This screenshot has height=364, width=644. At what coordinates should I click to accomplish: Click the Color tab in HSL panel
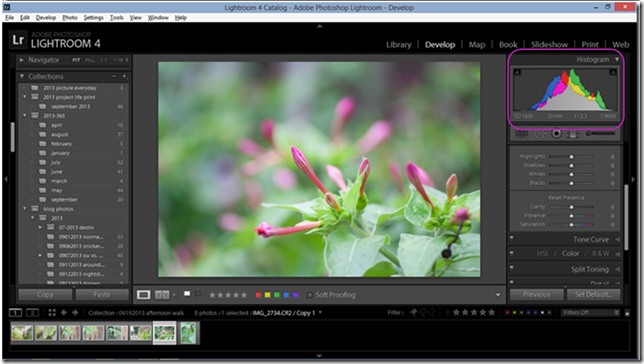[x=570, y=253]
